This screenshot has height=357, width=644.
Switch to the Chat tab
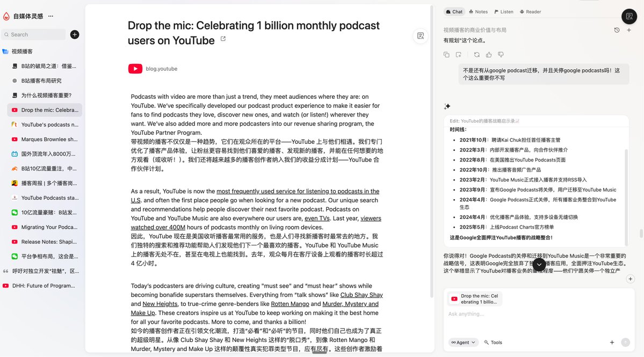tap(454, 11)
